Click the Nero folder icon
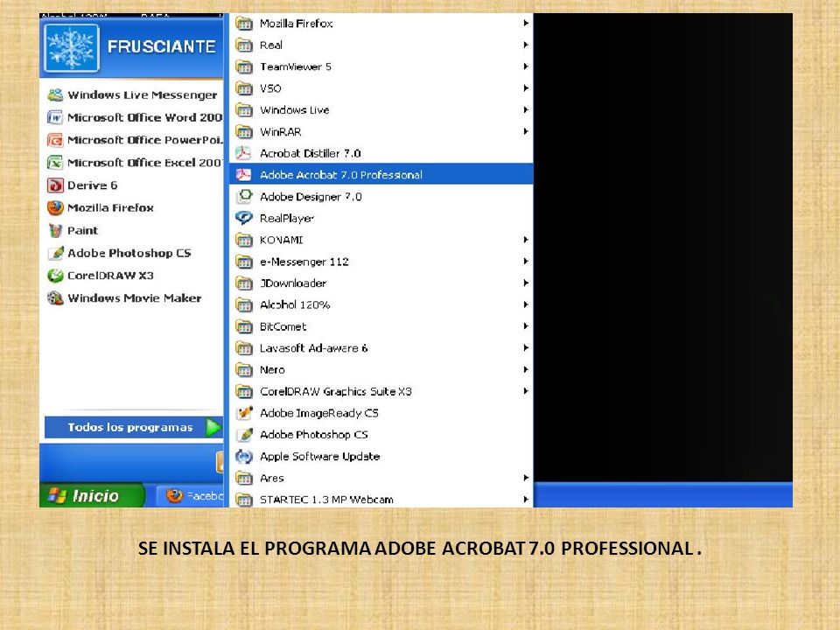840x630 pixels. click(x=244, y=369)
